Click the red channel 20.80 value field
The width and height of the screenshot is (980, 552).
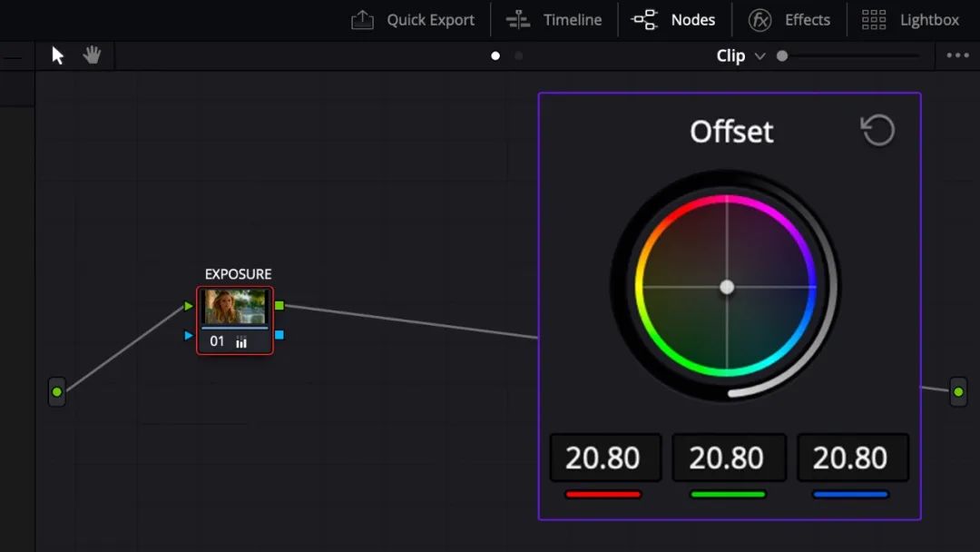[605, 458]
